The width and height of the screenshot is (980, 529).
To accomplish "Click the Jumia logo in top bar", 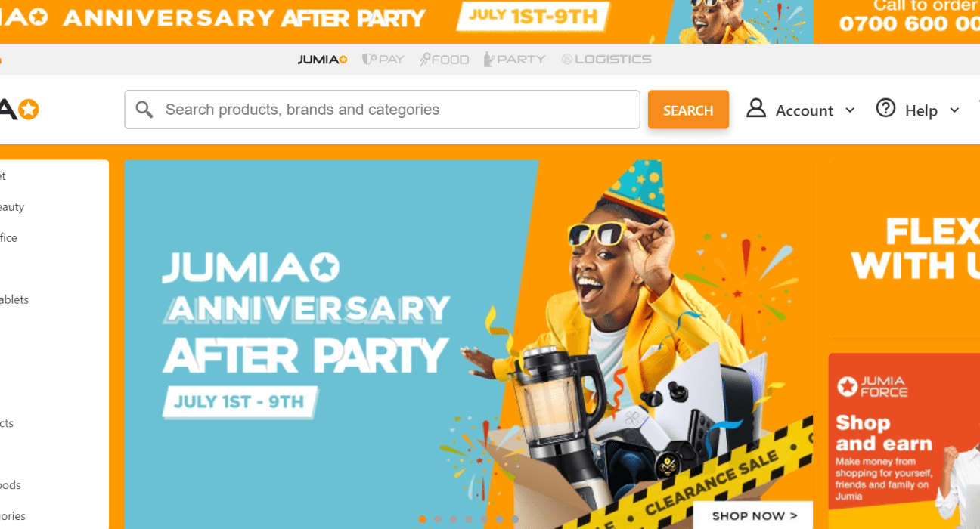I will pyautogui.click(x=323, y=59).
